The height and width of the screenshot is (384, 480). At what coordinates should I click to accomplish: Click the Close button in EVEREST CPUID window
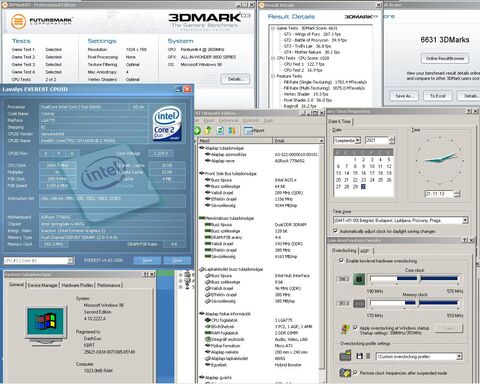point(177,260)
